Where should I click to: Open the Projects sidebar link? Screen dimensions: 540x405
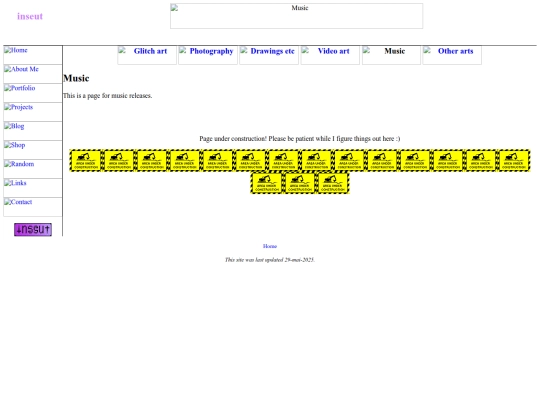point(33,112)
